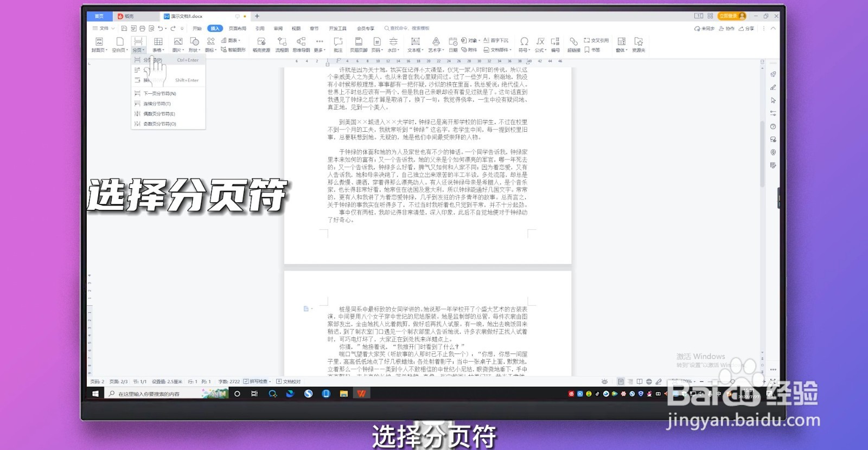This screenshot has width=868, height=450.
Task: Click the Undo arrow in quick access toolbar
Action: click(160, 28)
